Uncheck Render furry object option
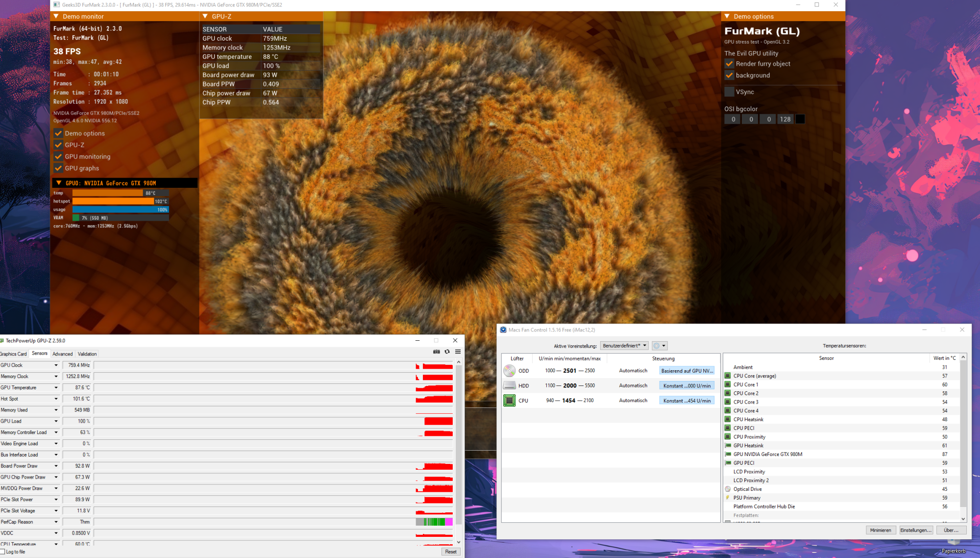Screen dimensions: 980x558 tap(729, 64)
